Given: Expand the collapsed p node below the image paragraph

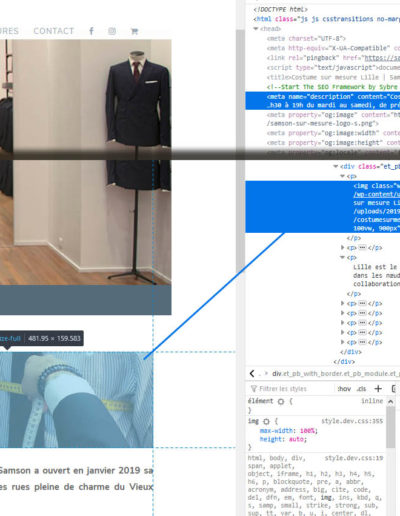Looking at the screenshot, I should 342,247.
